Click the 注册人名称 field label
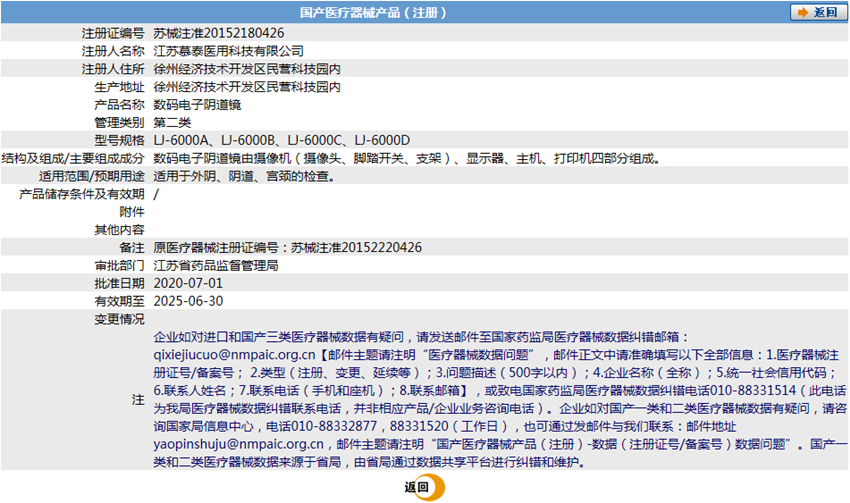The width and height of the screenshot is (850, 503). click(113, 51)
